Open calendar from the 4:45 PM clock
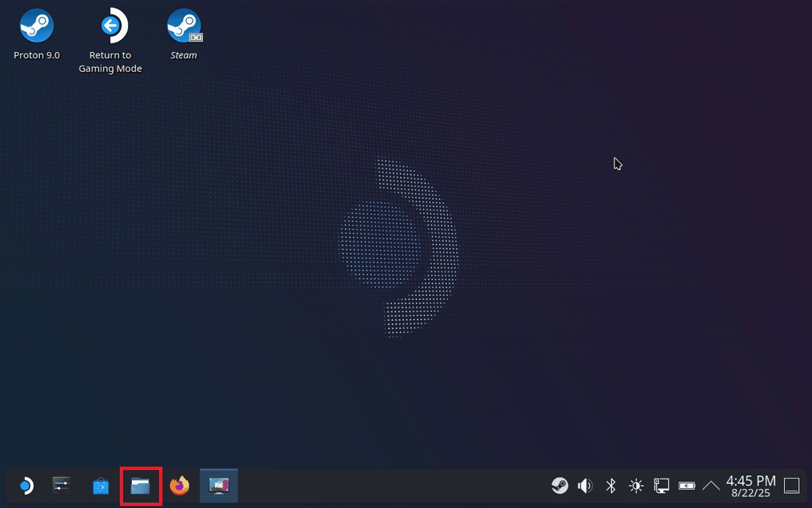 pyautogui.click(x=750, y=480)
